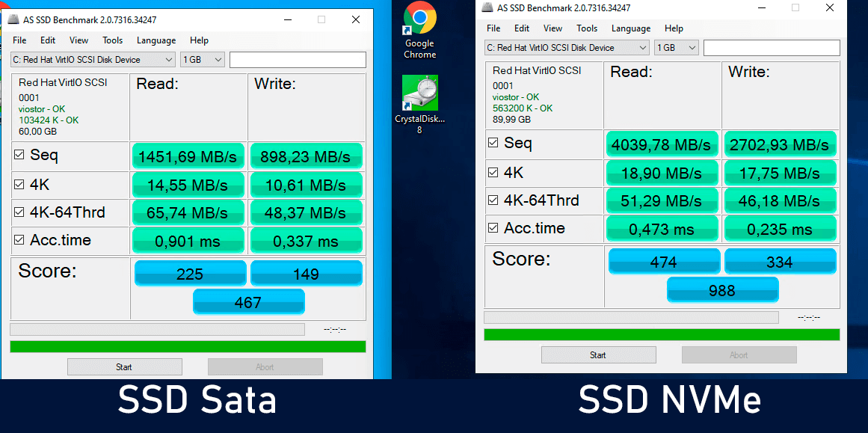Select the Seq read result 1451,69 MB/s
This screenshot has height=433, width=868.
(x=188, y=157)
